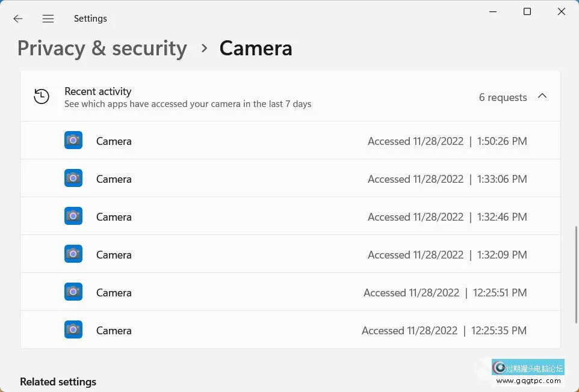Select the Camera icon beside the 1:32:46 PM entry
The image size is (579, 392).
(73, 216)
